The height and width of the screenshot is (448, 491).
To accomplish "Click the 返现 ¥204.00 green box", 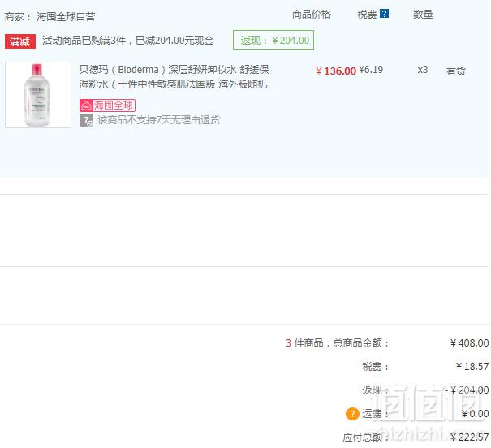I will 273,40.
